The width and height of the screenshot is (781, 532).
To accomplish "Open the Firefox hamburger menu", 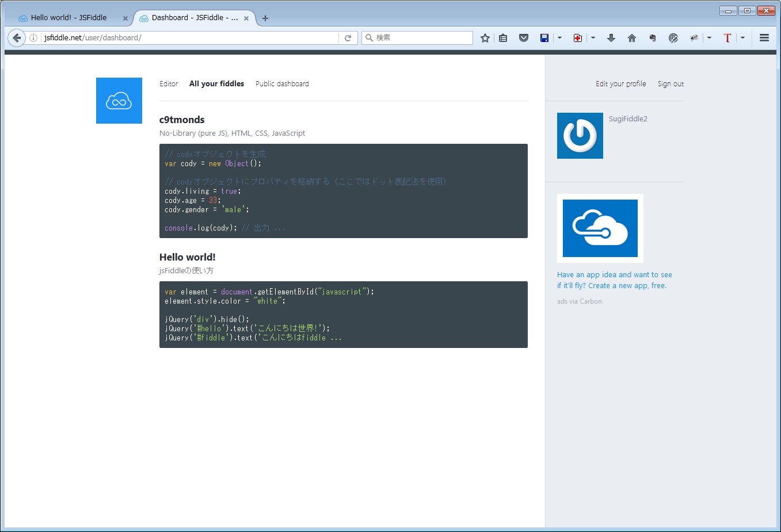I will [x=764, y=38].
